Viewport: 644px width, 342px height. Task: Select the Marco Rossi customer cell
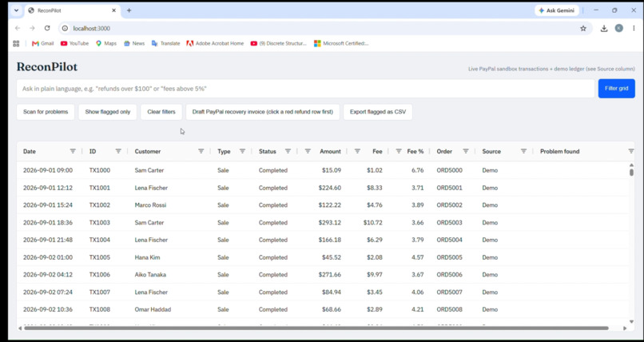[x=150, y=205]
